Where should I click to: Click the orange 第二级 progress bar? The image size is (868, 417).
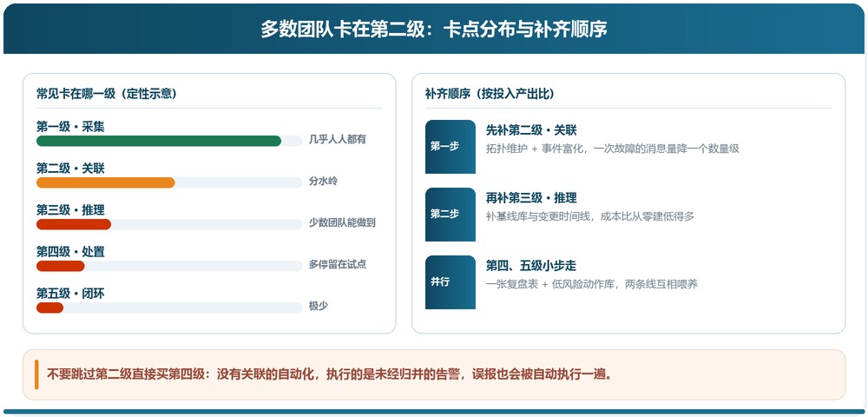(106, 182)
